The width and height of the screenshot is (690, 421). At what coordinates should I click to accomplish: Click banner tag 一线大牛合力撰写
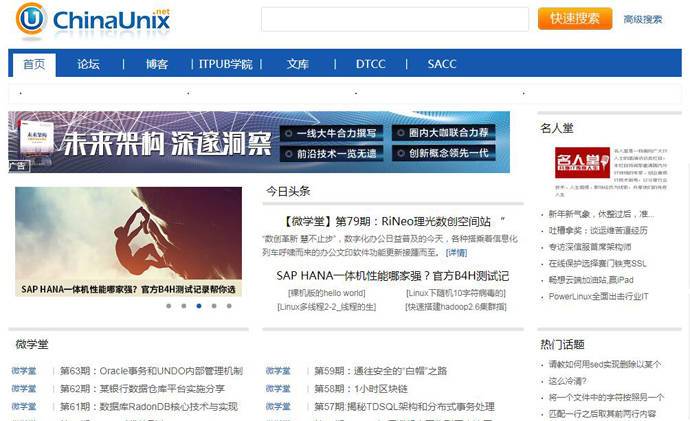(x=331, y=133)
